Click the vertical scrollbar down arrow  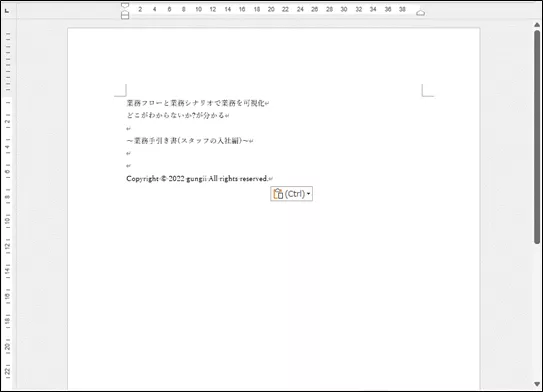tap(537, 384)
